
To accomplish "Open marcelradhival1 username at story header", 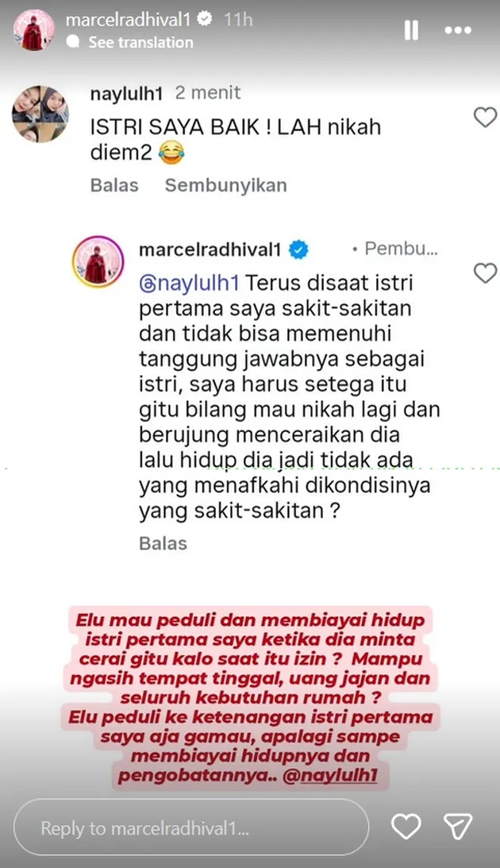I will point(128,20).
